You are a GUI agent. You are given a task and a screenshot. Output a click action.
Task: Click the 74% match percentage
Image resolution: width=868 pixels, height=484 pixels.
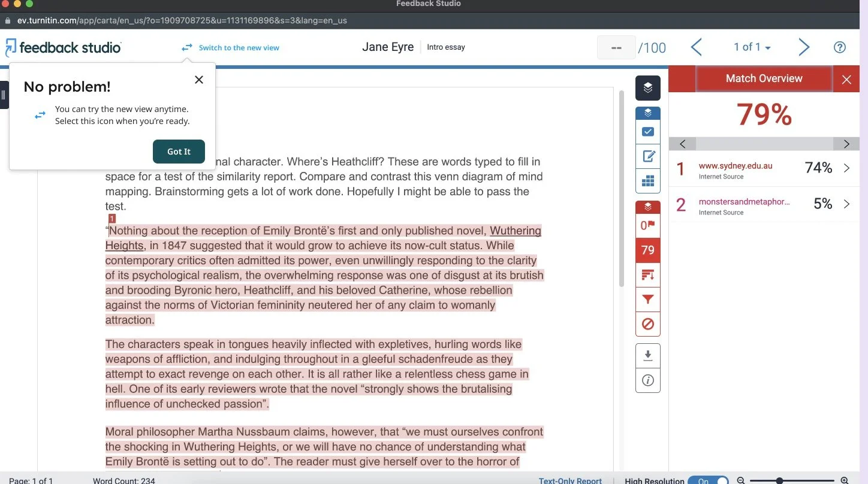(x=818, y=168)
